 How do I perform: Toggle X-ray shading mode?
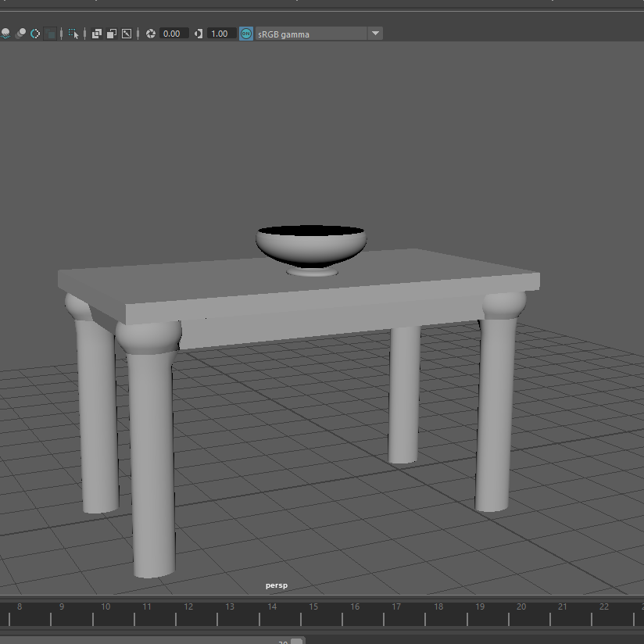(97, 34)
